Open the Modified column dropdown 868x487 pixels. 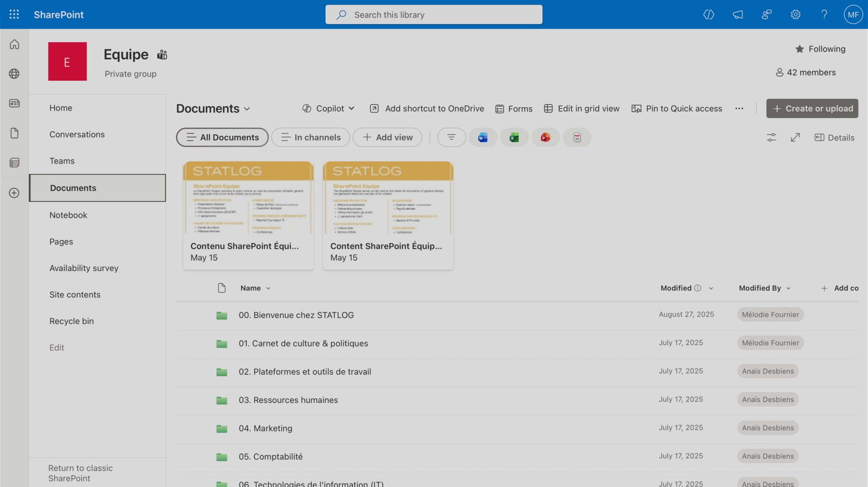click(x=711, y=288)
